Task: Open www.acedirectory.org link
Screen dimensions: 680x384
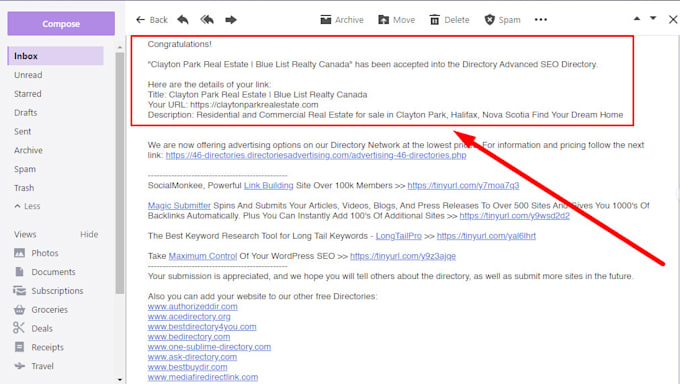Action: pos(189,316)
